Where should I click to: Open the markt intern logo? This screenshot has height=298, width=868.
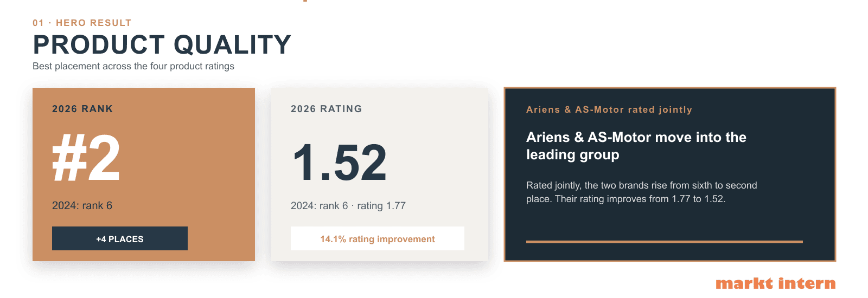click(776, 283)
